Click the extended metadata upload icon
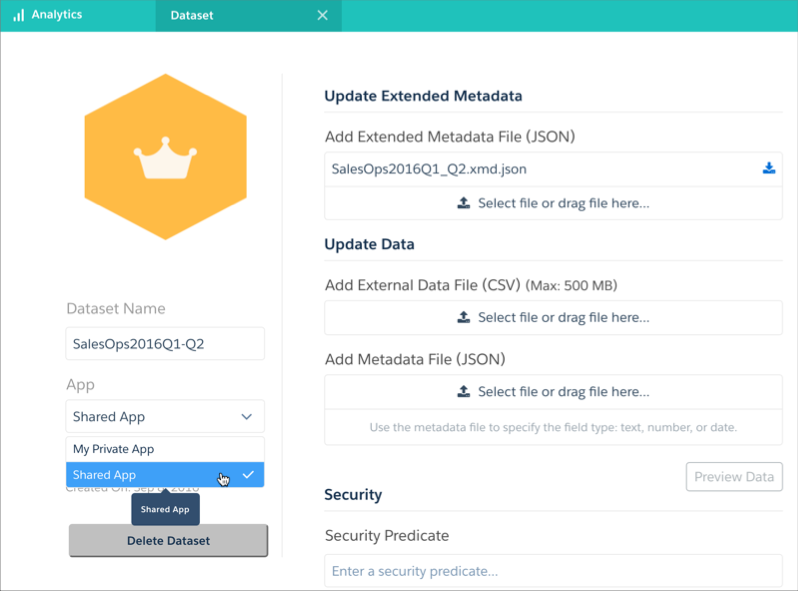The width and height of the screenshot is (798, 591). 463,203
